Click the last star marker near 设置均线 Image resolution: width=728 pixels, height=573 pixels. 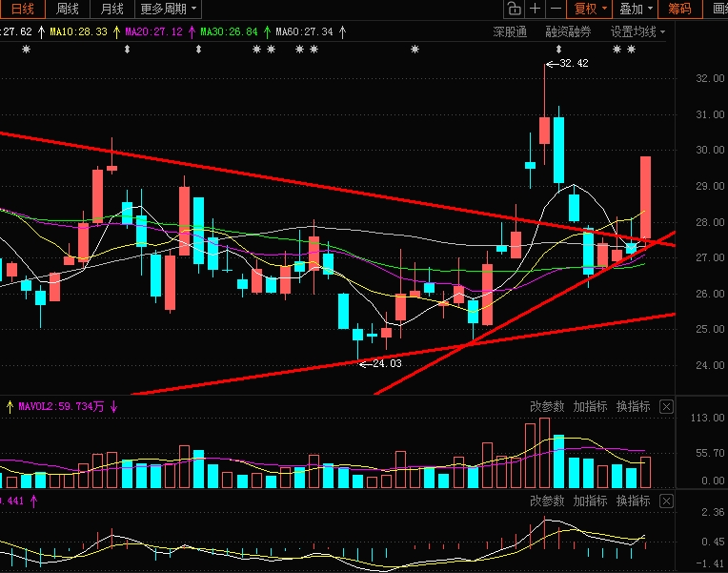click(632, 49)
